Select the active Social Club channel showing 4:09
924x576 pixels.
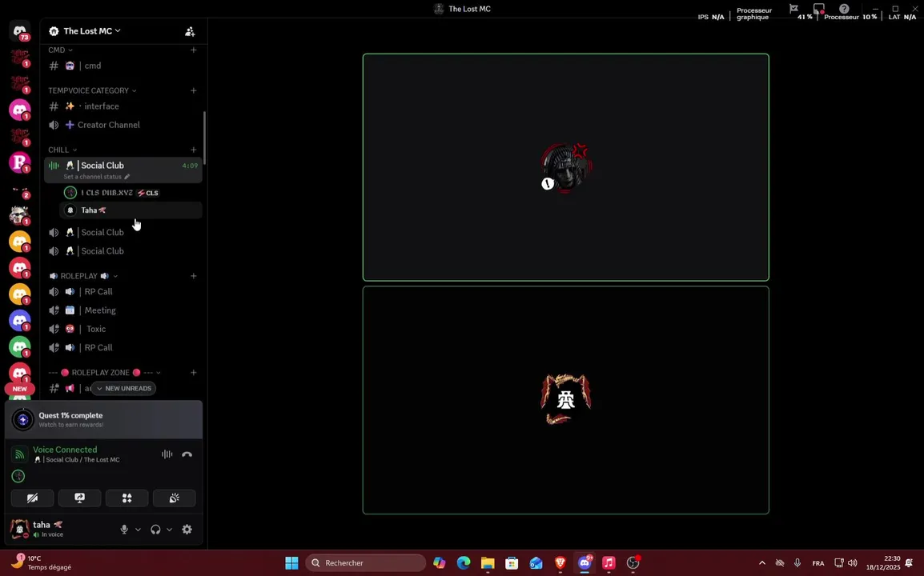[123, 170]
